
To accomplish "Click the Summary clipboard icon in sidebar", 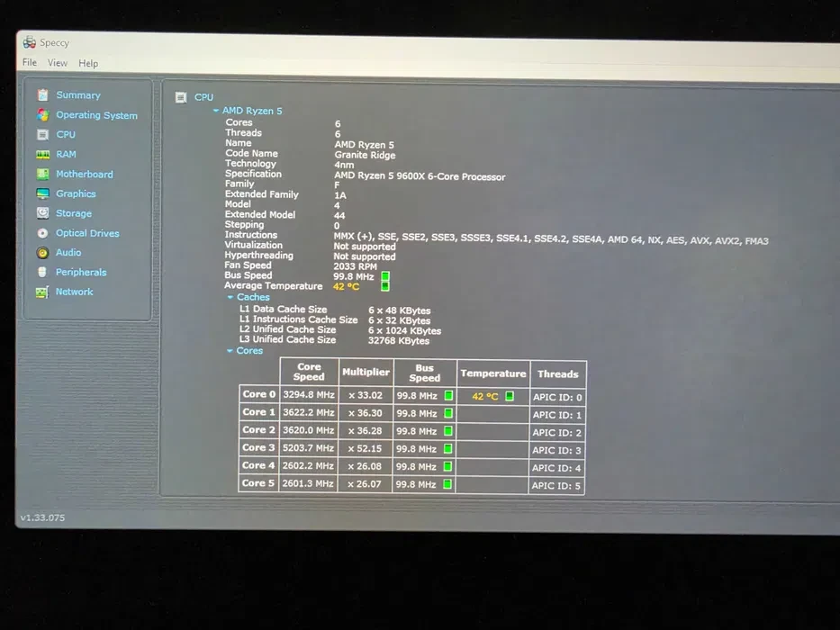I will coord(43,94).
